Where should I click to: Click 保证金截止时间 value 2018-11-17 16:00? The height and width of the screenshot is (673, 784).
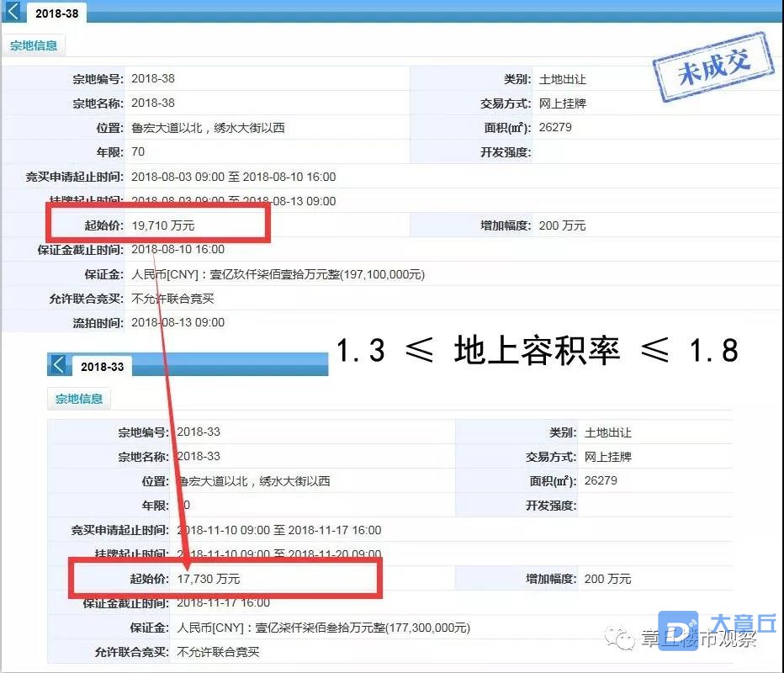click(x=224, y=602)
